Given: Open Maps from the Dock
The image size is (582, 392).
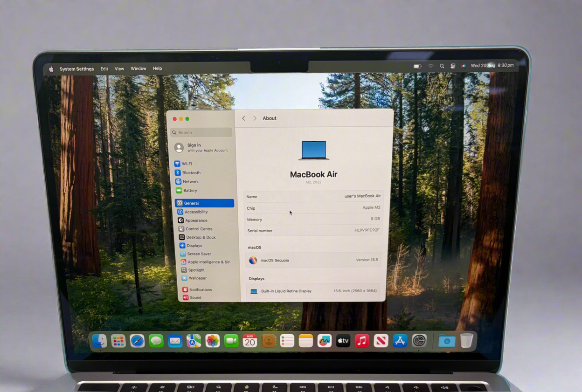Looking at the screenshot, I should [194, 341].
